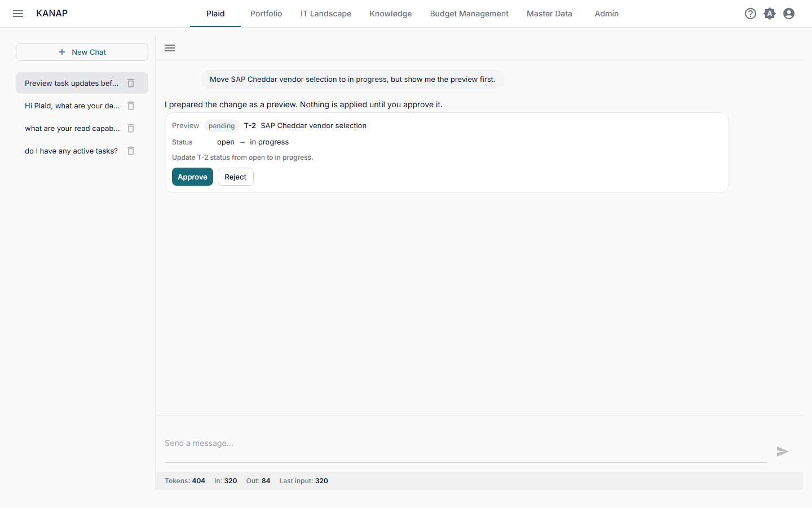Click 'SAP Cheddar vendor selection' task title

pos(314,126)
